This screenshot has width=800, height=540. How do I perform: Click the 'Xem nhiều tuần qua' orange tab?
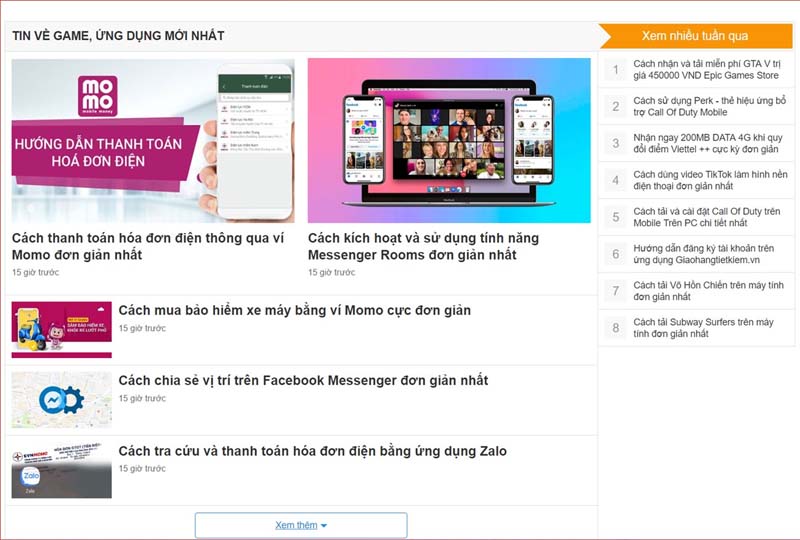pos(695,36)
